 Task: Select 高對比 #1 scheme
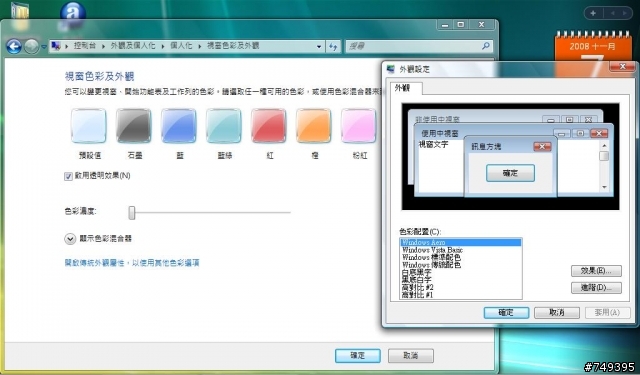click(460, 294)
